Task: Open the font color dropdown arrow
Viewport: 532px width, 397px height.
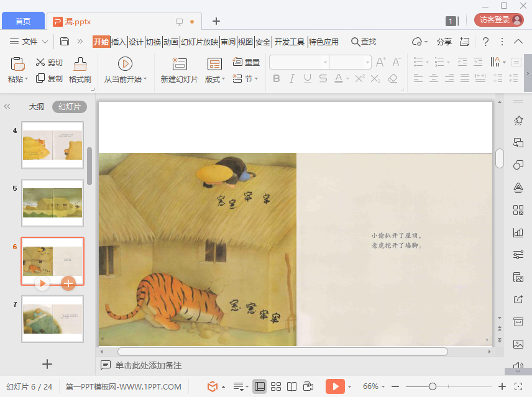Action: [x=348, y=79]
